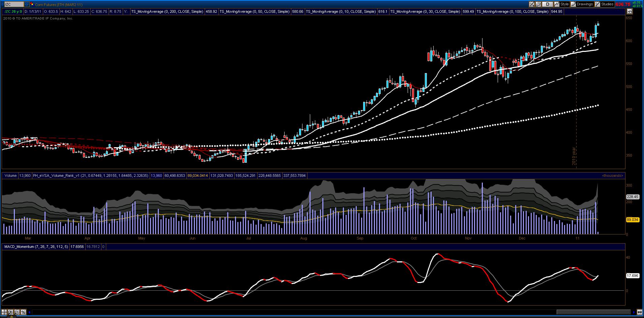The image size is (644, 318).
Task: Click the horizontal time scrollbar thumb
Action: [593, 312]
